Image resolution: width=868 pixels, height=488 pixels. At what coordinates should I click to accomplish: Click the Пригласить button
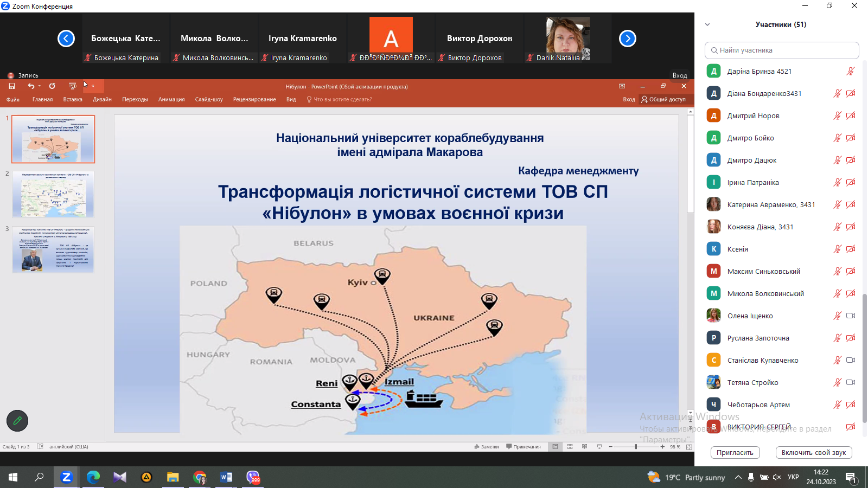pyautogui.click(x=735, y=453)
